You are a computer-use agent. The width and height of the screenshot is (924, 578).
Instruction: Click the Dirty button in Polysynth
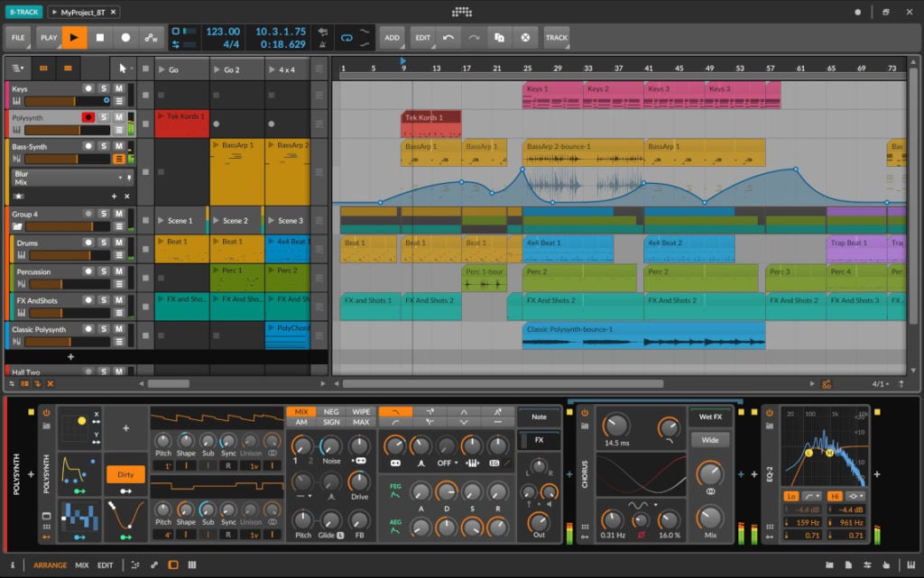pyautogui.click(x=125, y=474)
